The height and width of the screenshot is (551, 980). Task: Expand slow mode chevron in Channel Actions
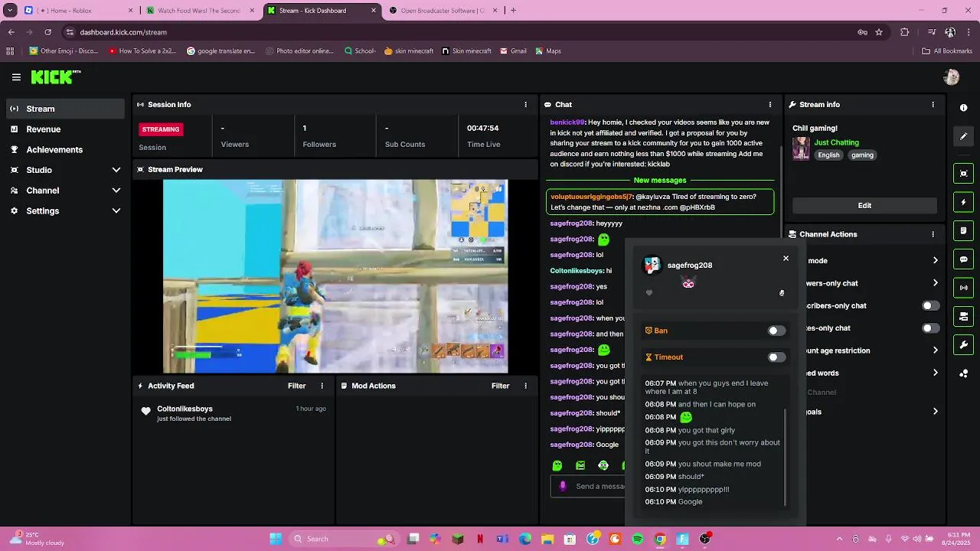point(935,261)
